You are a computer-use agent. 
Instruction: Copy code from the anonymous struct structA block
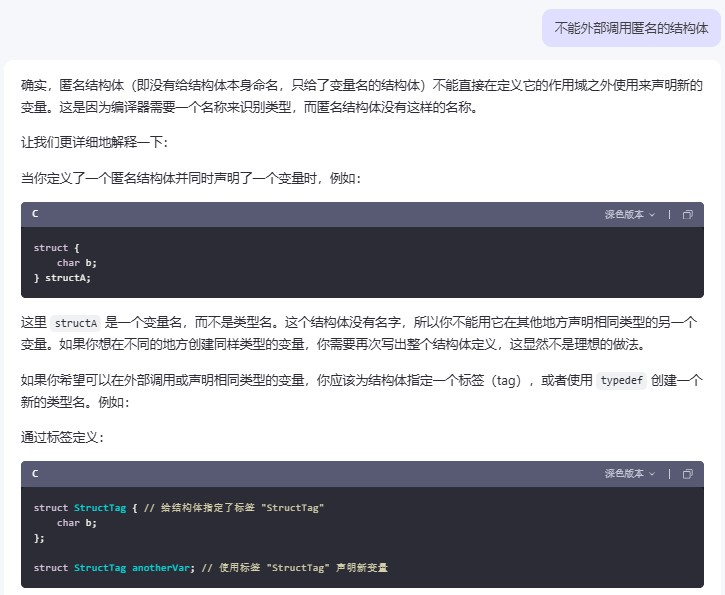pos(688,215)
